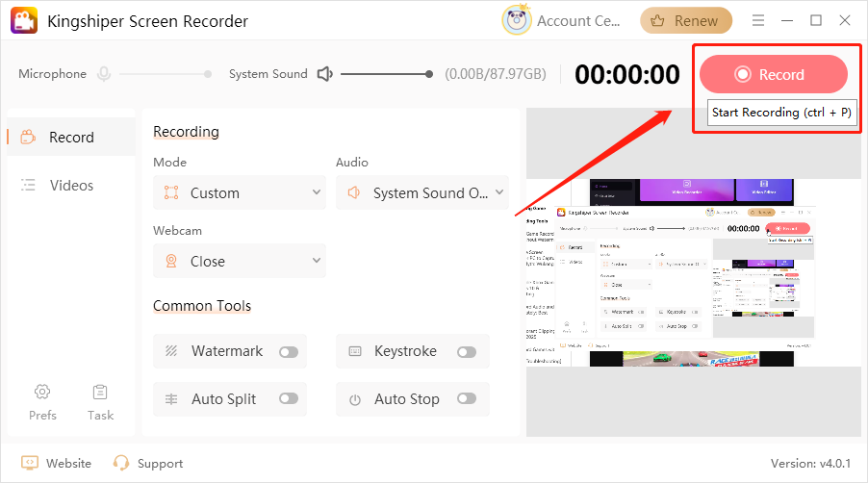Open the Account Center panda avatar
868x483 pixels.
[x=517, y=20]
